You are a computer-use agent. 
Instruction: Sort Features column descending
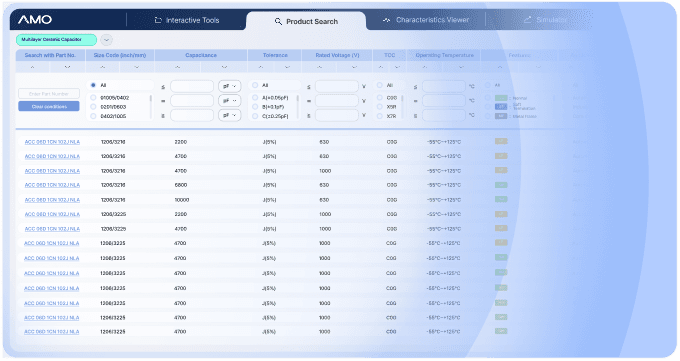[x=538, y=67]
